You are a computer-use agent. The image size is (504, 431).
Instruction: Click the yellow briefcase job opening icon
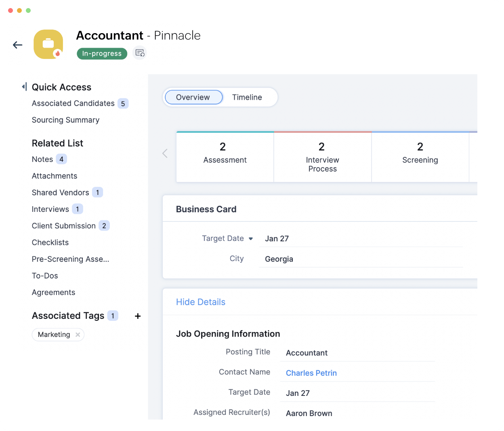click(x=48, y=44)
